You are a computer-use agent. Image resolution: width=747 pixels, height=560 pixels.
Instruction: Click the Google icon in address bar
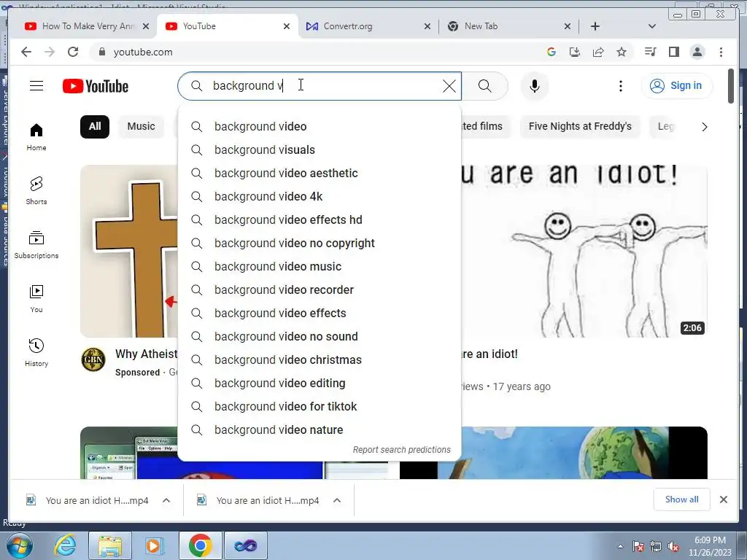pyautogui.click(x=551, y=52)
